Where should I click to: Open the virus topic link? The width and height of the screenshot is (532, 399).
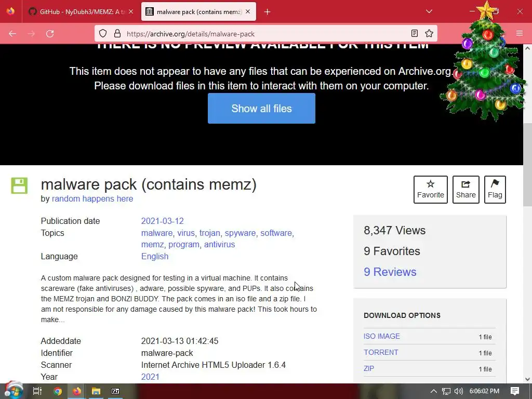[186, 233]
